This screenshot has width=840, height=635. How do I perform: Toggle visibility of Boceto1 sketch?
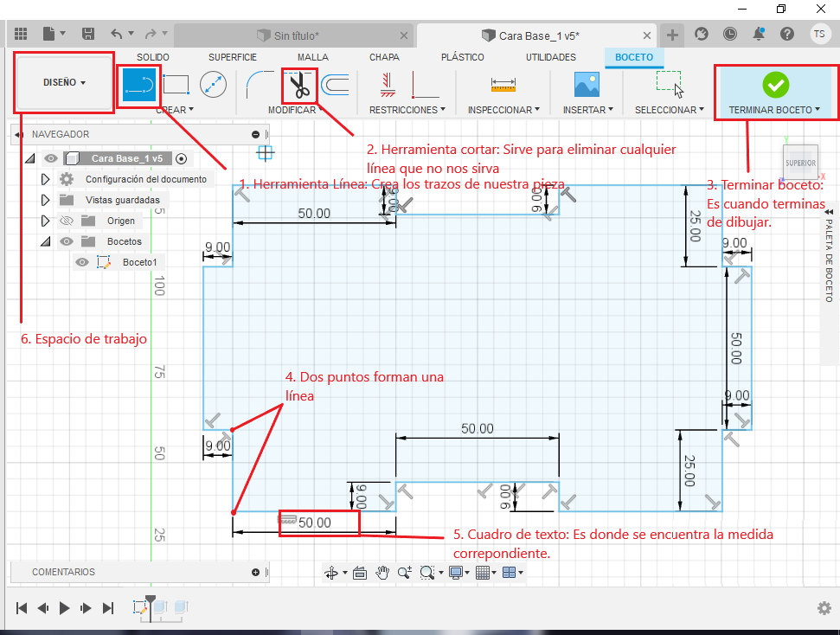(x=82, y=262)
